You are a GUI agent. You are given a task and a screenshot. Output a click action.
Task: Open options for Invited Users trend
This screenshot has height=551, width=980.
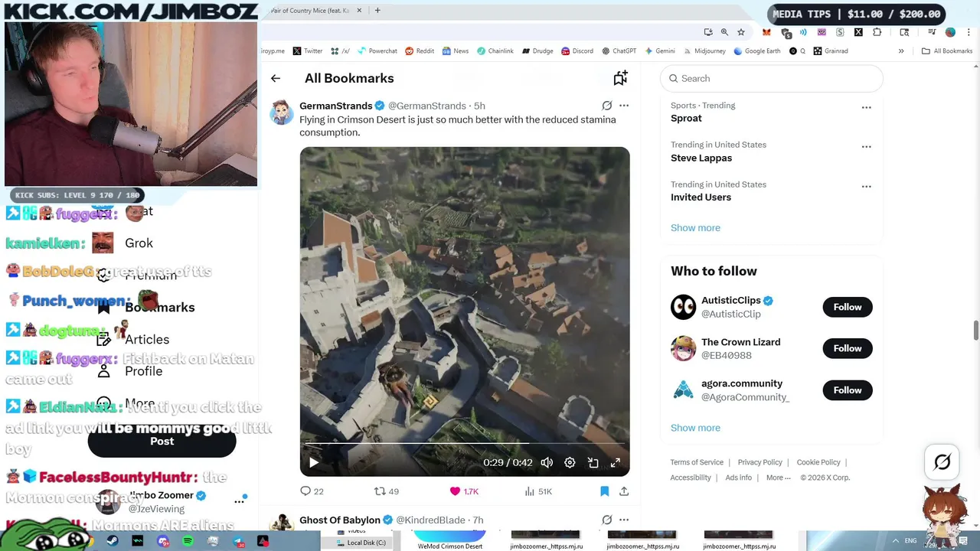coord(866,186)
